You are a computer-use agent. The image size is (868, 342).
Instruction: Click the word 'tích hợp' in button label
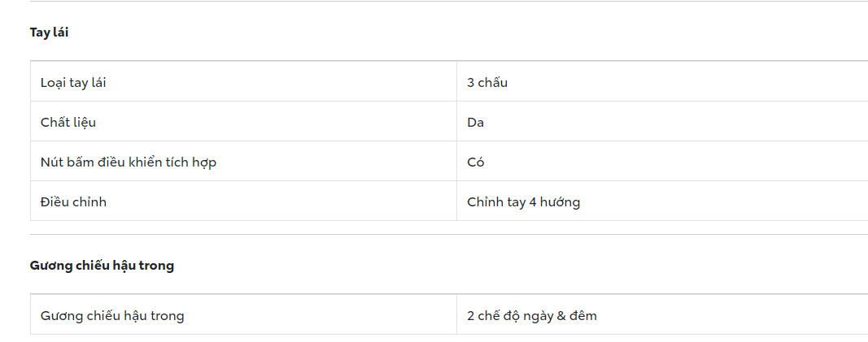[x=192, y=162]
